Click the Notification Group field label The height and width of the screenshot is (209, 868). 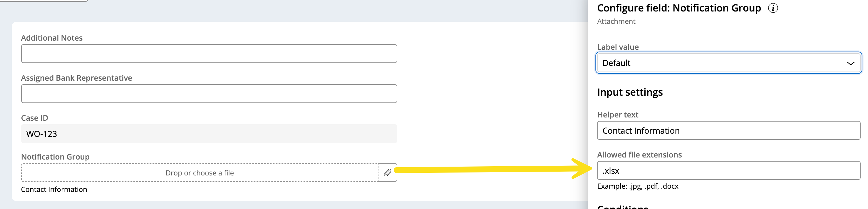pos(55,157)
